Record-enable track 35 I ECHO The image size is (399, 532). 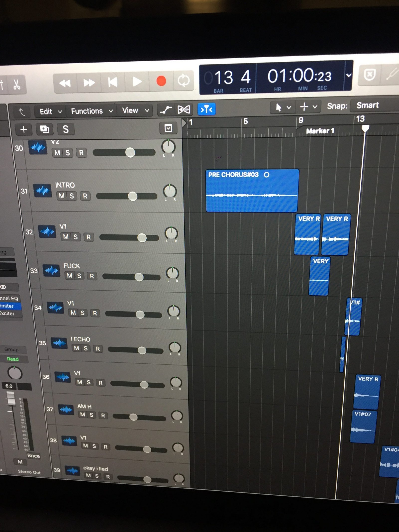pos(98,348)
